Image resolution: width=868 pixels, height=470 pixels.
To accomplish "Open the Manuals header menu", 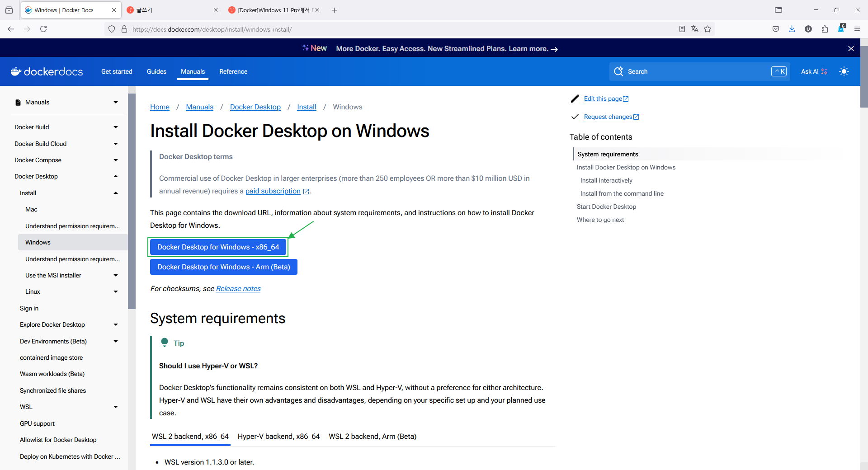I will click(x=193, y=71).
